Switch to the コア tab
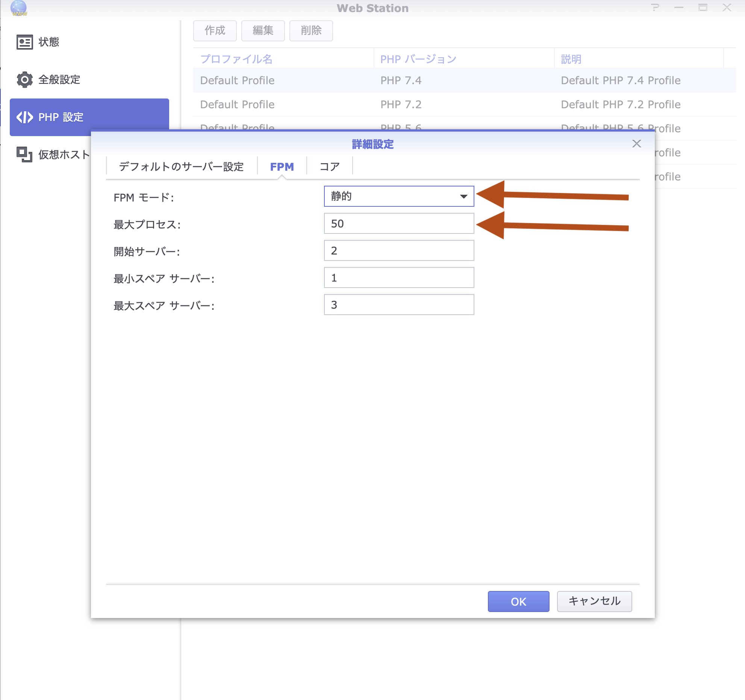Screen dimensions: 745x700 (x=329, y=167)
